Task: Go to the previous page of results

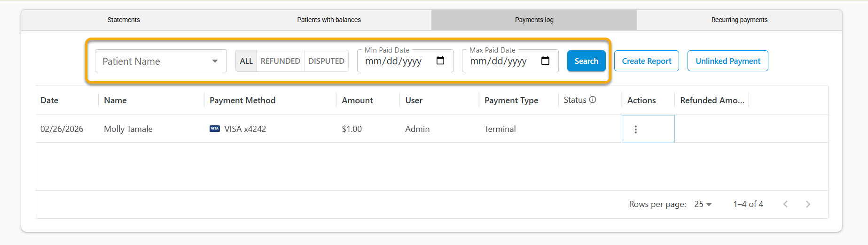Action: click(785, 204)
